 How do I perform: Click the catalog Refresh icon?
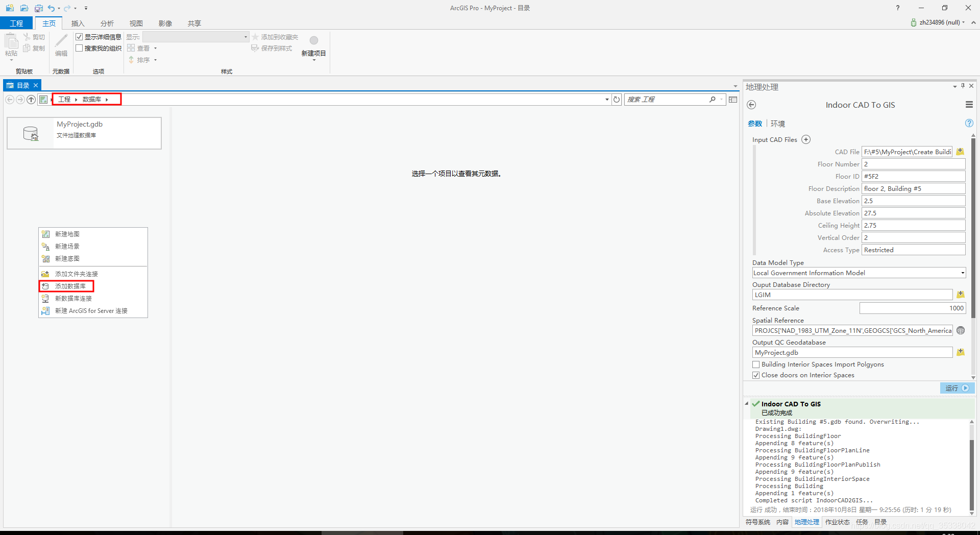(617, 100)
